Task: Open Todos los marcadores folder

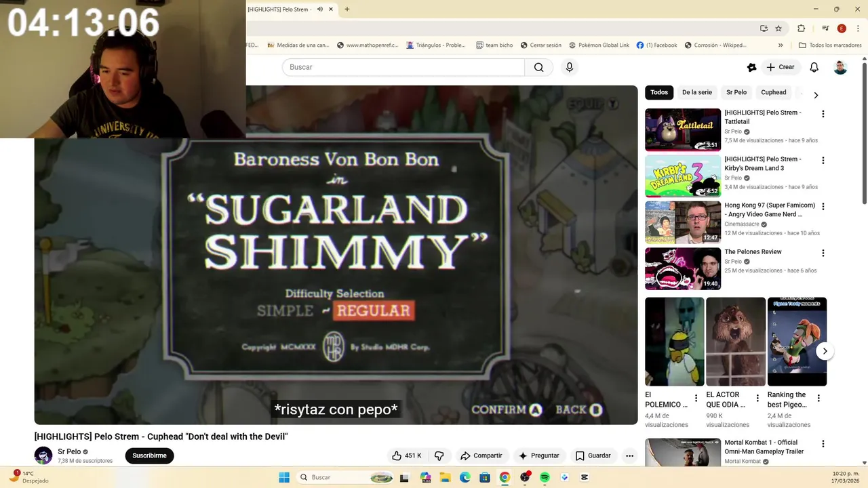Action: pyautogui.click(x=830, y=45)
